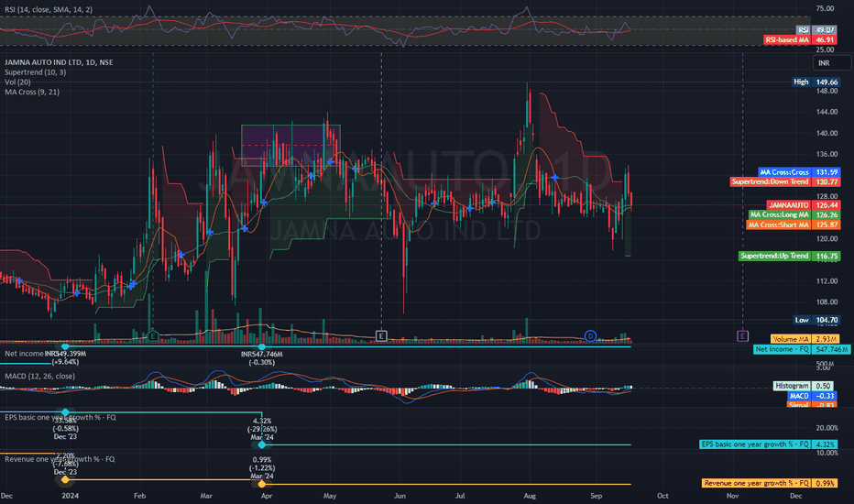Click the Revenue growth 0.99% label on the right
The width and height of the screenshot is (854, 504).
tap(769, 484)
